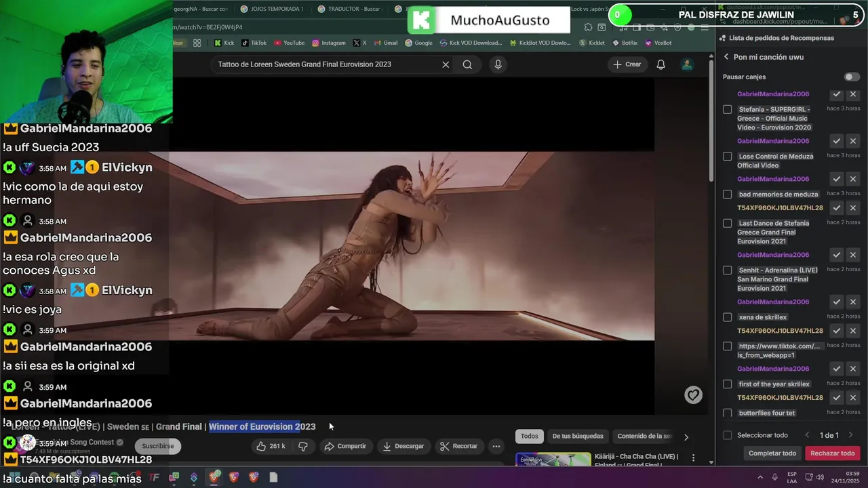
Task: Open the X bookmark in bookmarks bar
Action: coord(359,43)
